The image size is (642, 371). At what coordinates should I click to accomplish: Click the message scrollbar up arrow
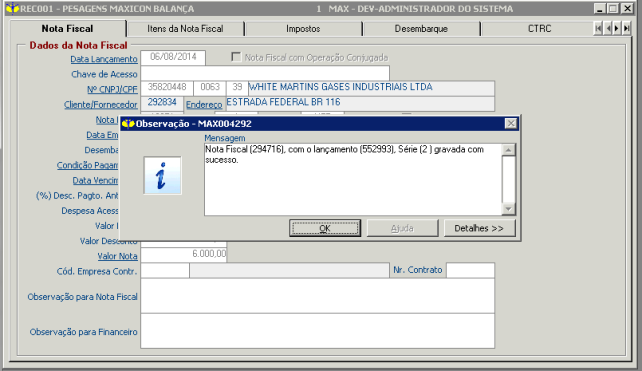point(508,150)
